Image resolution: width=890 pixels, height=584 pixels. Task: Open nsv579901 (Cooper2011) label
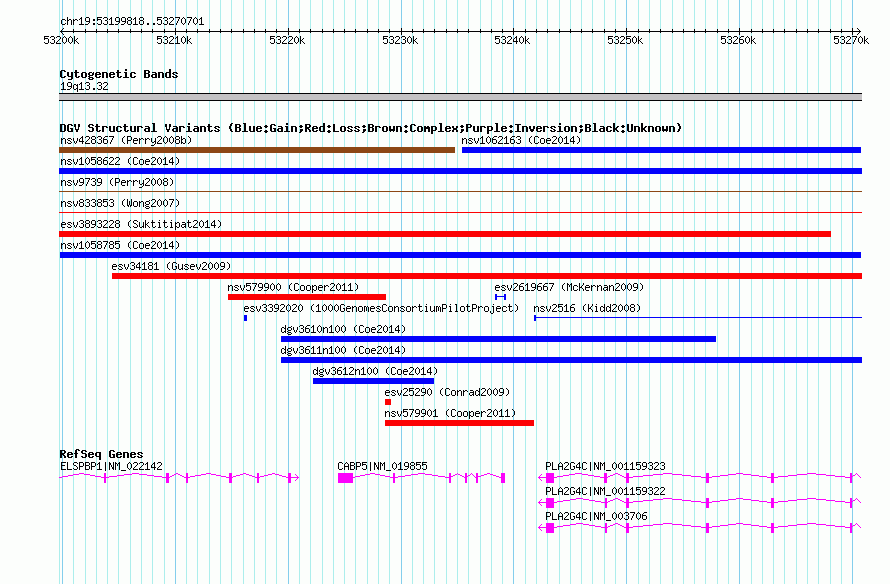450,413
